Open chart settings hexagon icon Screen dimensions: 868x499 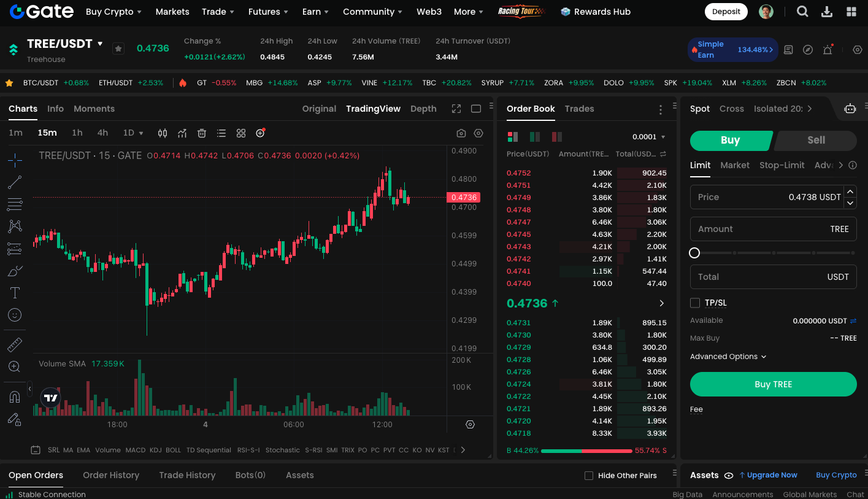tap(478, 133)
